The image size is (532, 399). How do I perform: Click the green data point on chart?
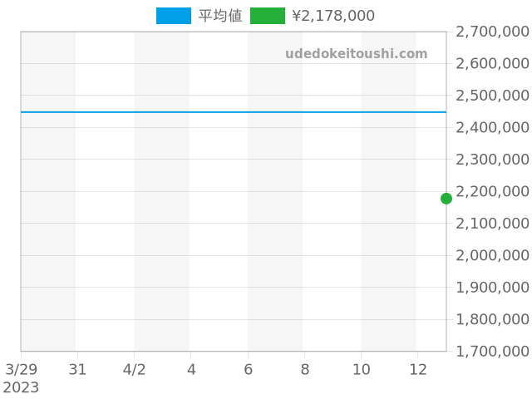click(x=446, y=198)
